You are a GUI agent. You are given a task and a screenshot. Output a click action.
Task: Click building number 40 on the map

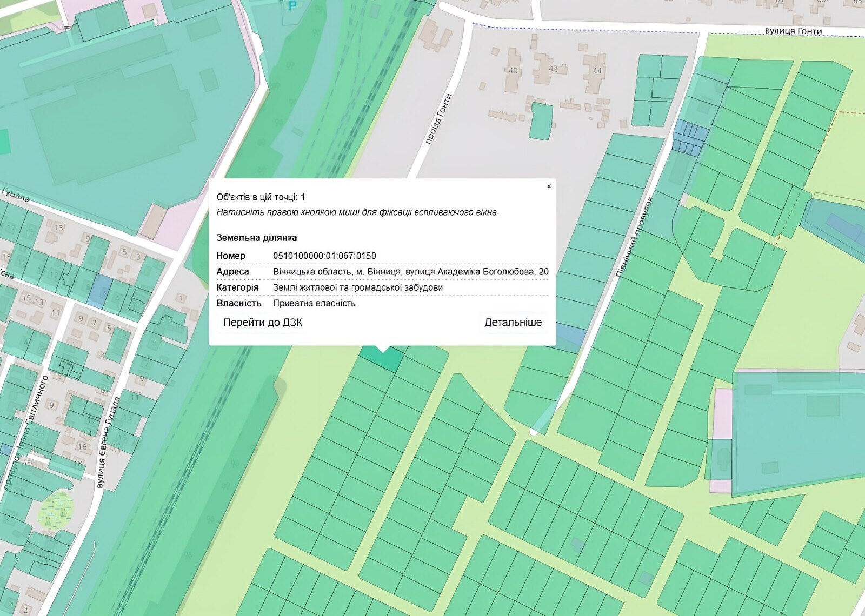(513, 70)
